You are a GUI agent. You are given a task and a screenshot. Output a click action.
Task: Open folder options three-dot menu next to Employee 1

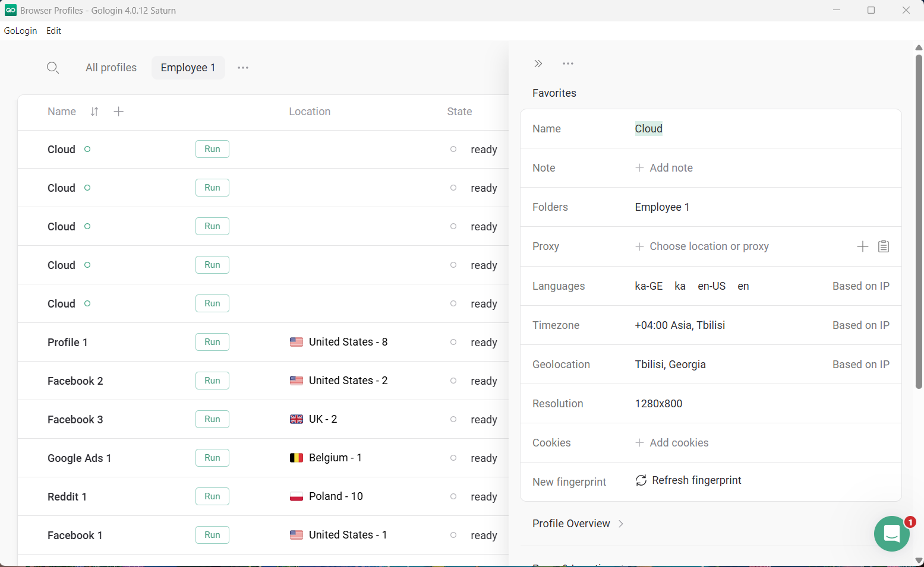(x=243, y=68)
